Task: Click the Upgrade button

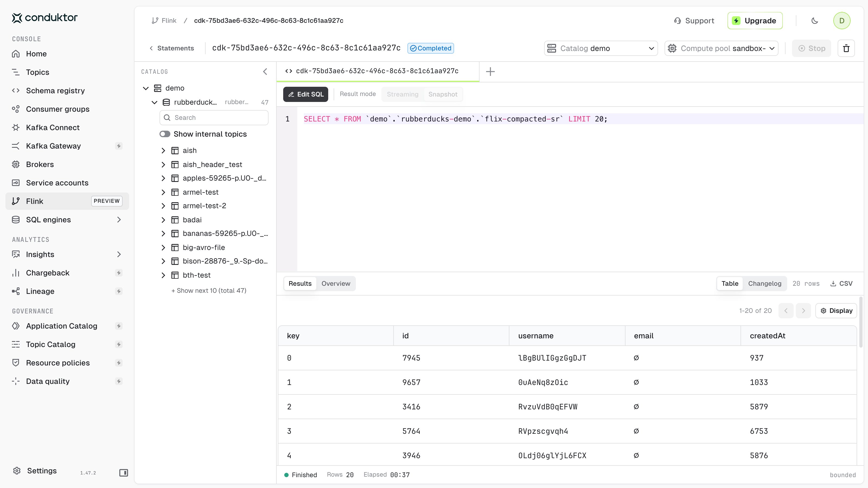Action: coord(755,21)
